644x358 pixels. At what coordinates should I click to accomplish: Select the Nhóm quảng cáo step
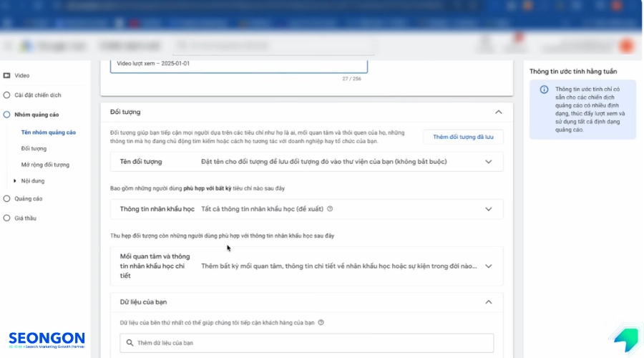pos(31,115)
